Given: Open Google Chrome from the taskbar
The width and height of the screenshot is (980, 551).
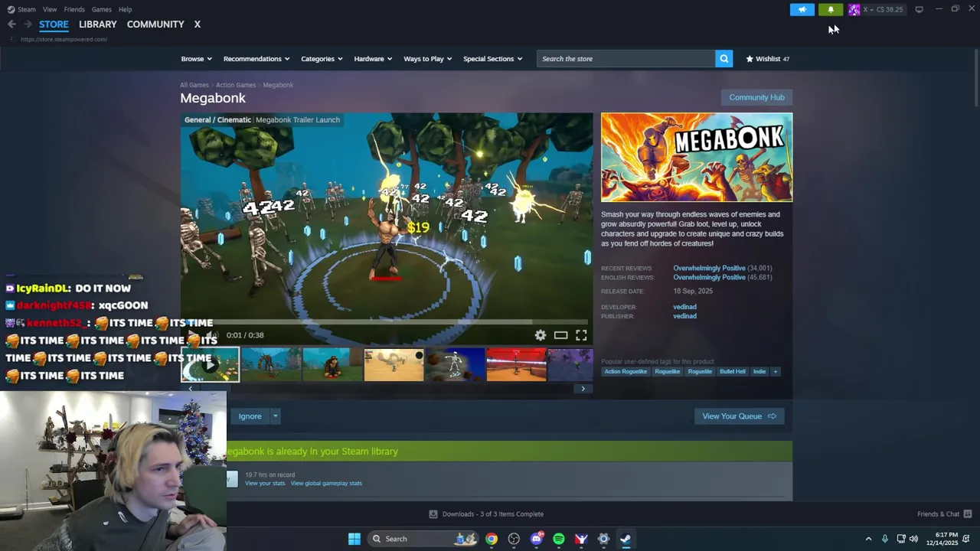Looking at the screenshot, I should point(492,539).
